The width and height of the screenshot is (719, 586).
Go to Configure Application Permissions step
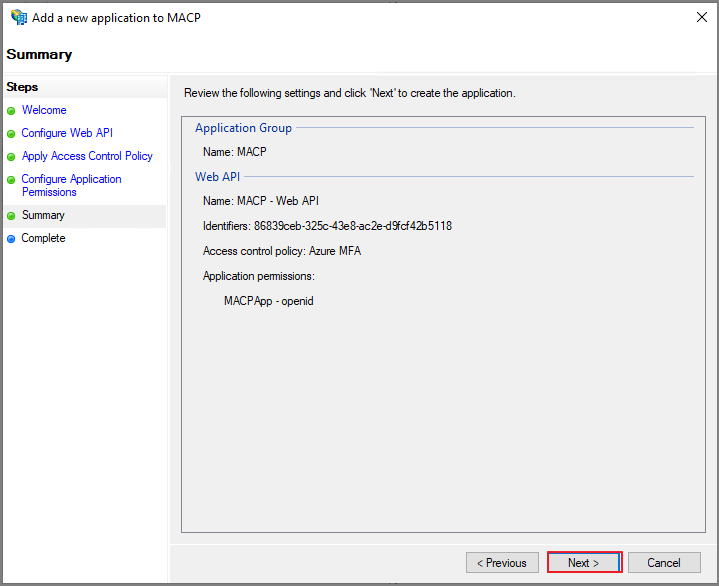[x=72, y=185]
